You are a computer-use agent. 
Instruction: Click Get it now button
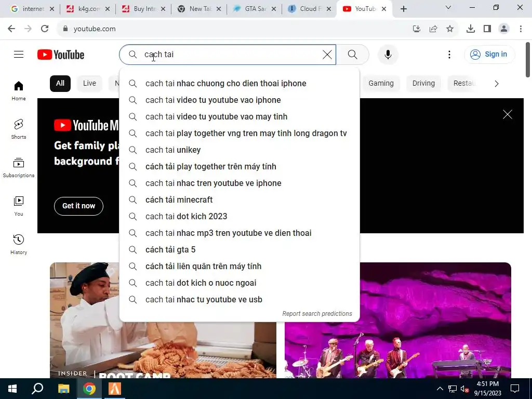pyautogui.click(x=79, y=206)
